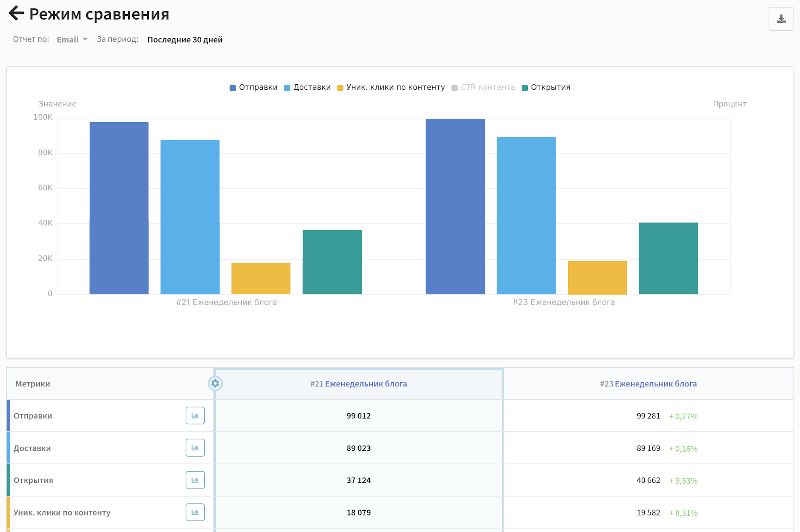Select the 99 012 Отправки value
This screenshot has height=532, width=800.
359,416
